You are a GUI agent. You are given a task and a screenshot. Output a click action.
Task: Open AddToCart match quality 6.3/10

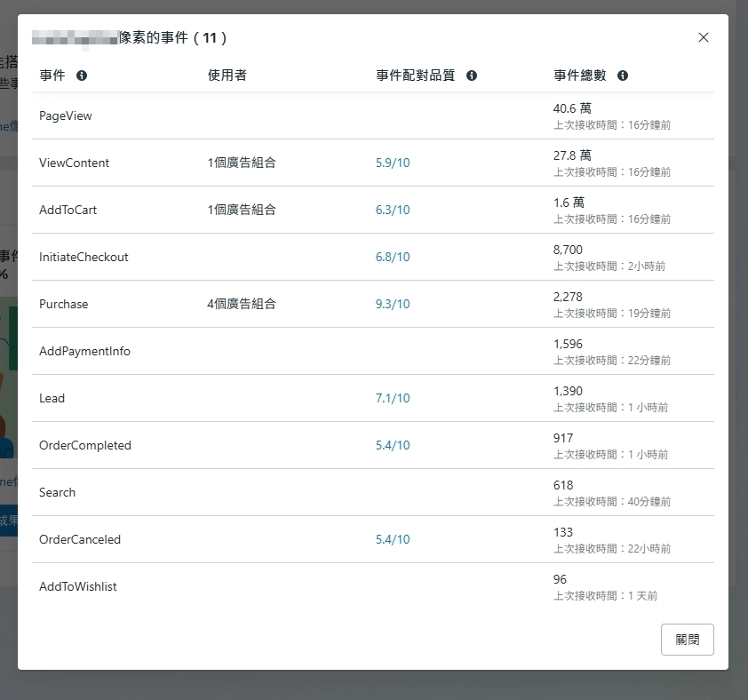click(x=393, y=210)
